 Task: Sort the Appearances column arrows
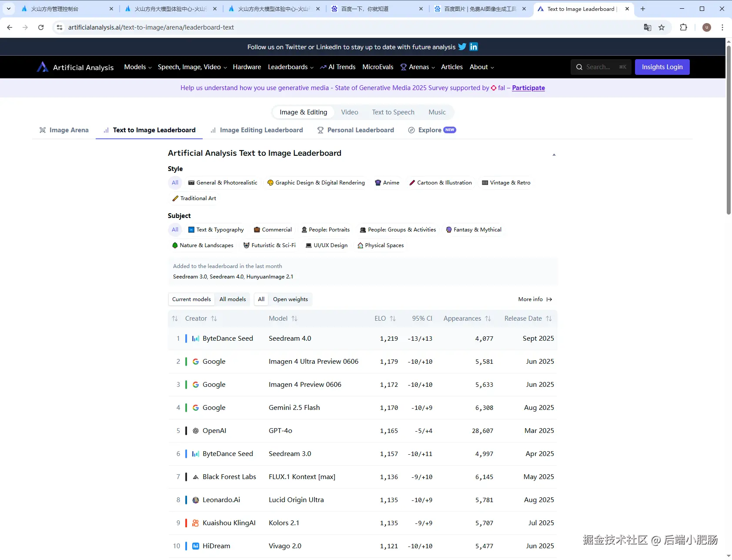click(488, 319)
